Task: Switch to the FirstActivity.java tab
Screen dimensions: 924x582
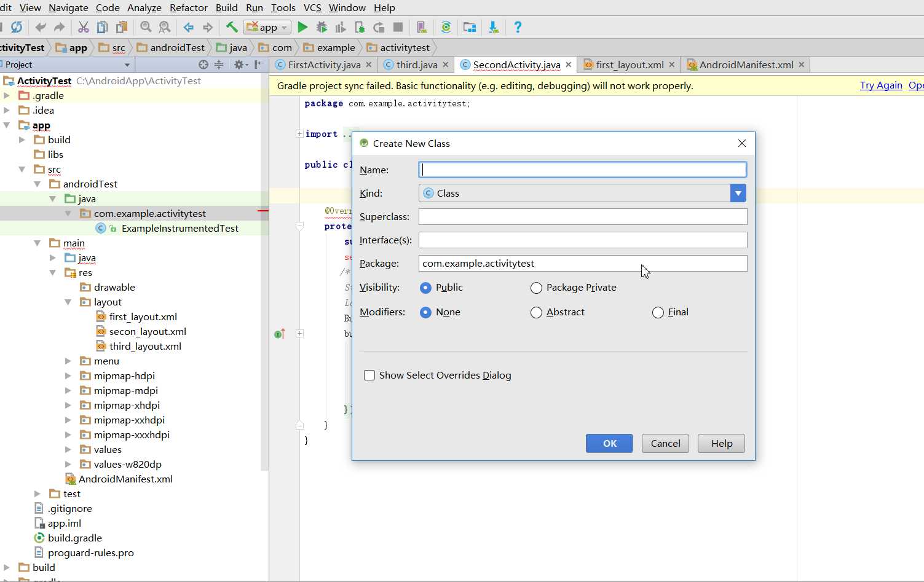Action: 324,65
